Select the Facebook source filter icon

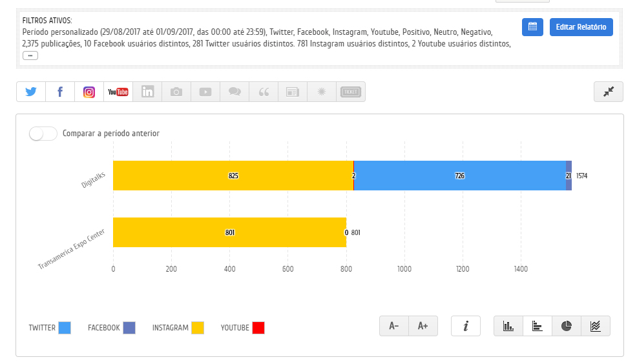click(x=60, y=92)
